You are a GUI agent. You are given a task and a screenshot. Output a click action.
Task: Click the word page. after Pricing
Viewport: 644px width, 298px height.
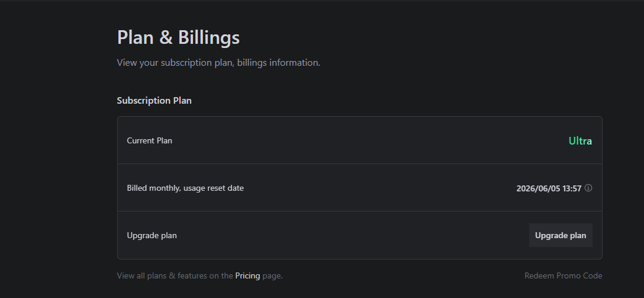272,276
